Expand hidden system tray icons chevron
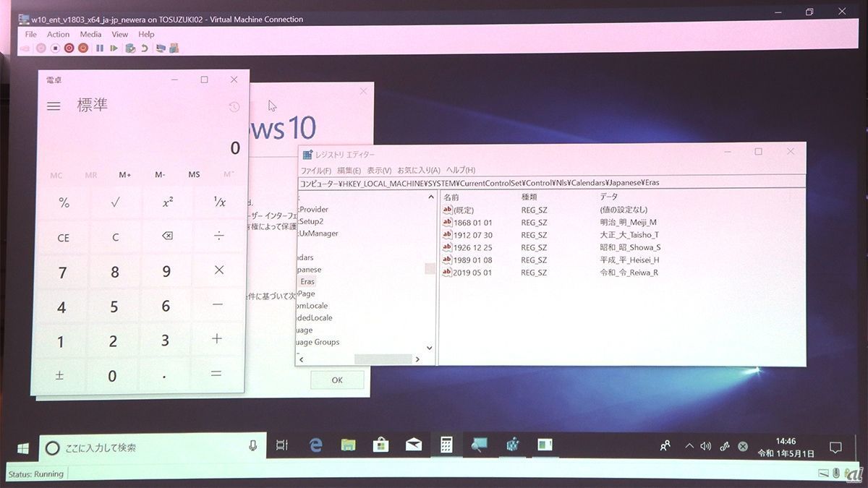This screenshot has height=488, width=868. pyautogui.click(x=689, y=446)
